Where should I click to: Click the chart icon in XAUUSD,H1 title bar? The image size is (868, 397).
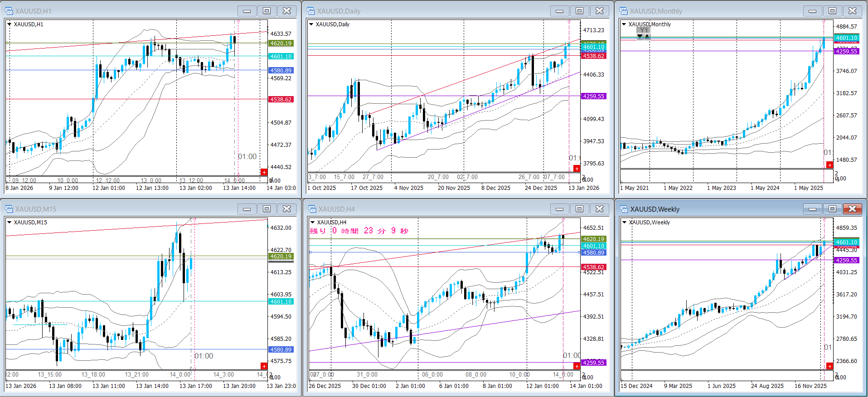[x=9, y=11]
